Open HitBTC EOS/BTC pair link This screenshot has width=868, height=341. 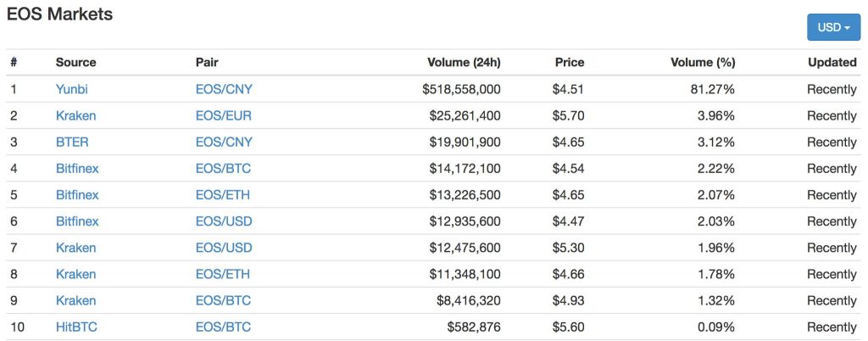[x=223, y=327]
